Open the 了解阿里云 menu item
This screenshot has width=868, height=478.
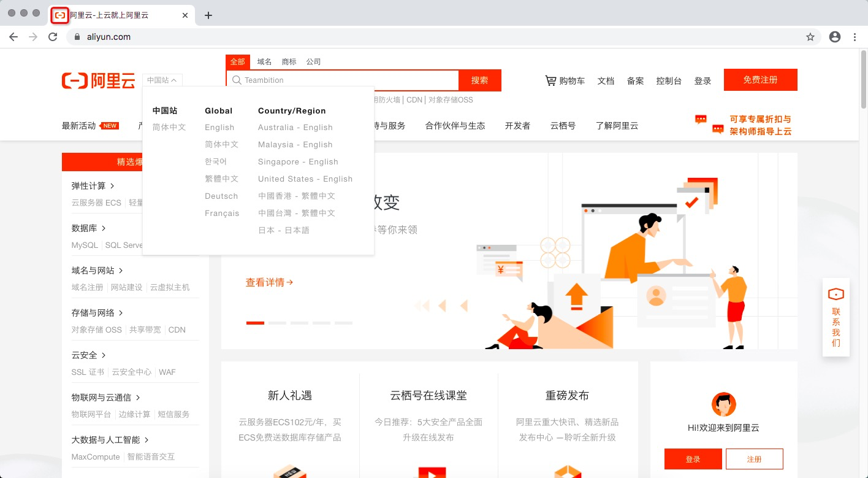point(617,126)
